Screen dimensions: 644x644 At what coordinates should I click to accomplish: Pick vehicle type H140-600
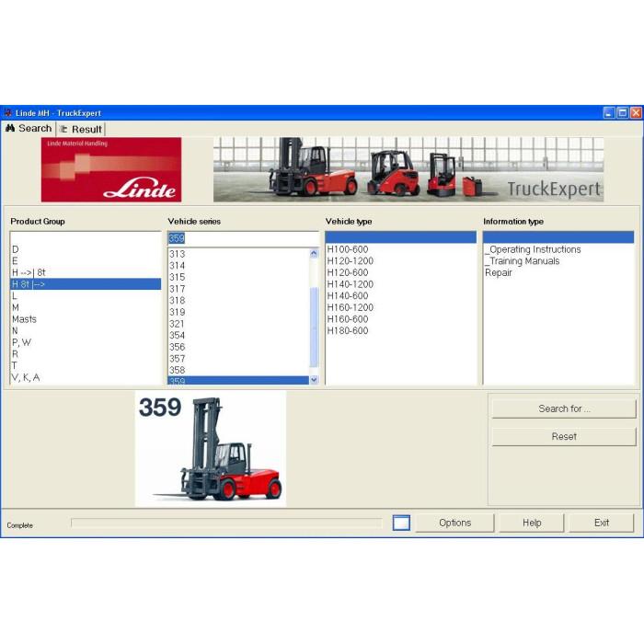400,295
